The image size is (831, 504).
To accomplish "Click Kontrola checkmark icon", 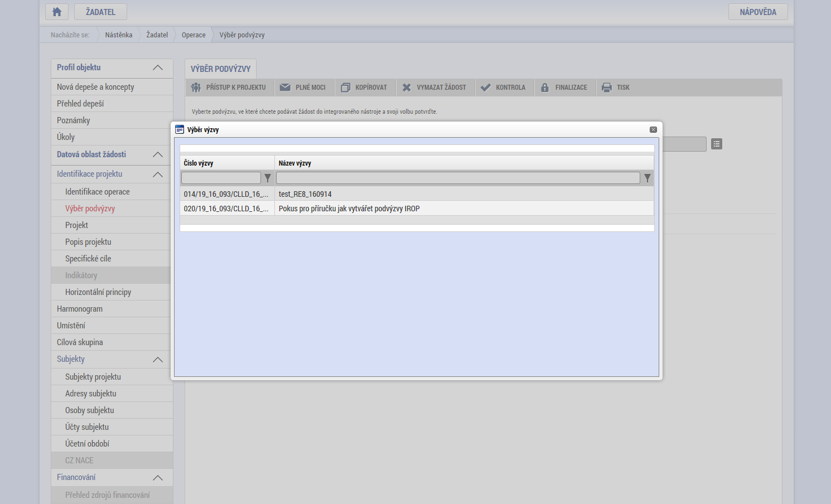I will tap(486, 88).
